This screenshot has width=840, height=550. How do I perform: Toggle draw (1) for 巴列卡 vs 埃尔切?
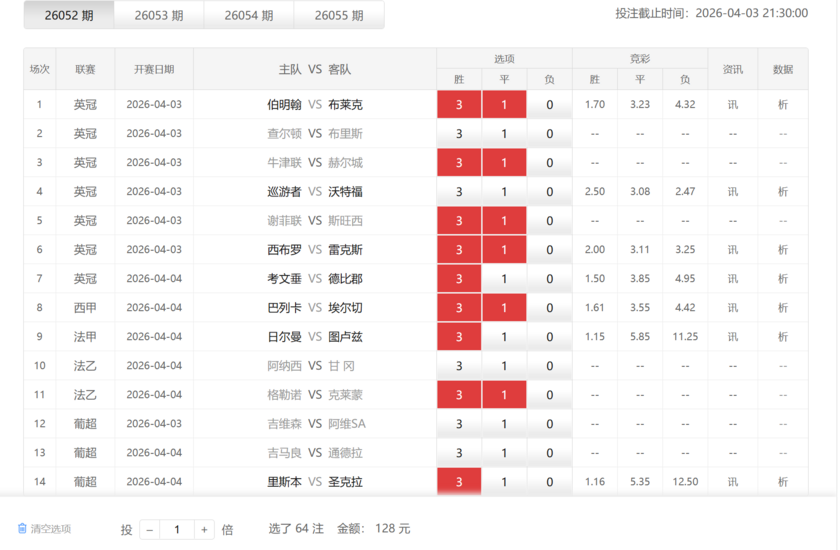(504, 307)
